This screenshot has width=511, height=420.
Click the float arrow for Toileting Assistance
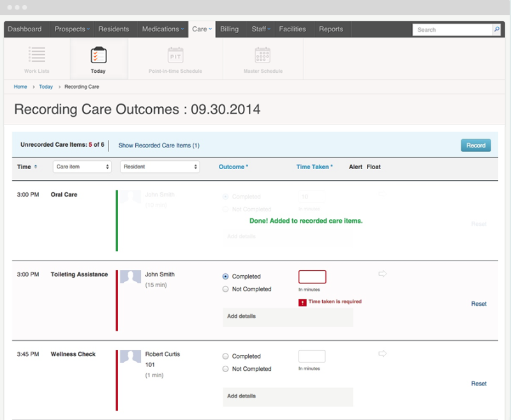(382, 274)
